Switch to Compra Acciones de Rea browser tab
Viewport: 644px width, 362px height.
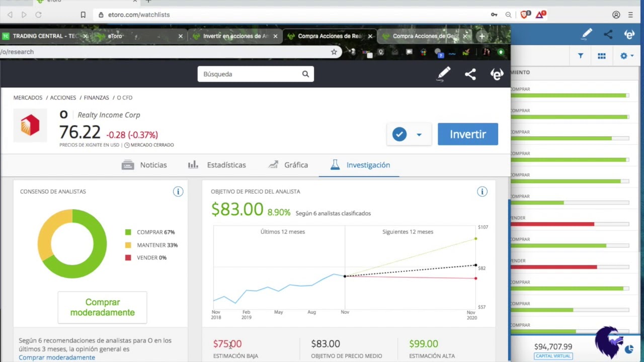330,36
